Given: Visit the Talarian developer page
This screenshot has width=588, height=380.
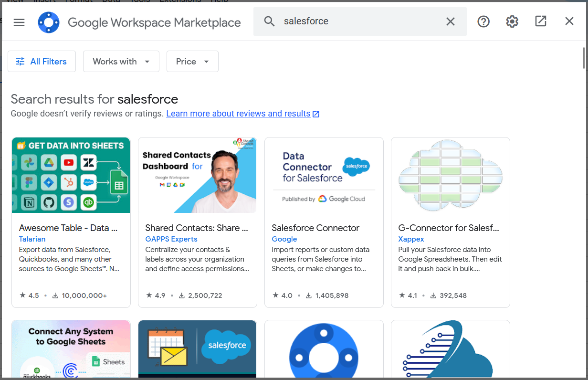Looking at the screenshot, I should click(x=32, y=239).
